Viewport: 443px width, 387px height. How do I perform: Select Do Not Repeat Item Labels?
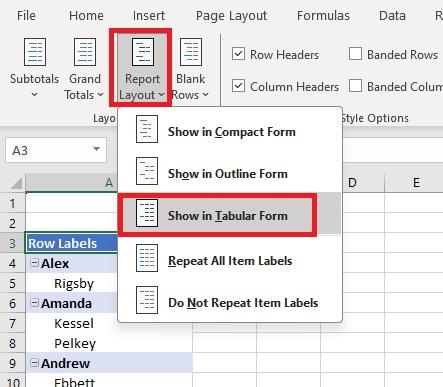click(230, 303)
